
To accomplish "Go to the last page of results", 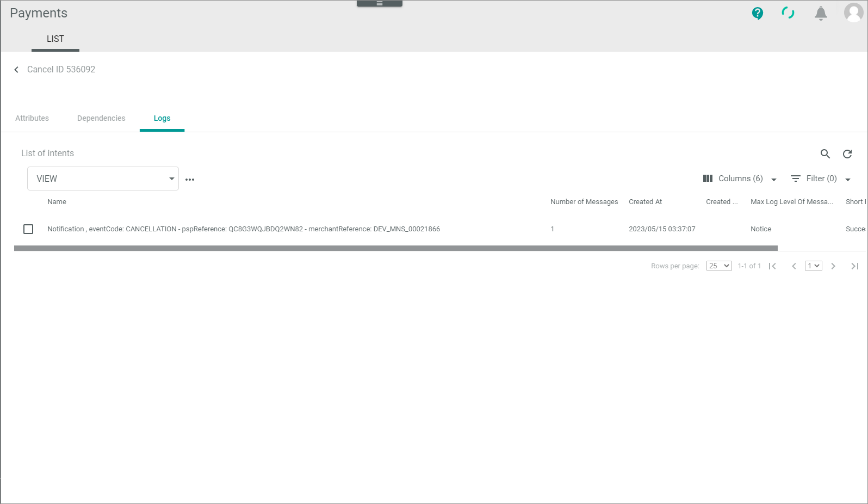I will [x=854, y=266].
